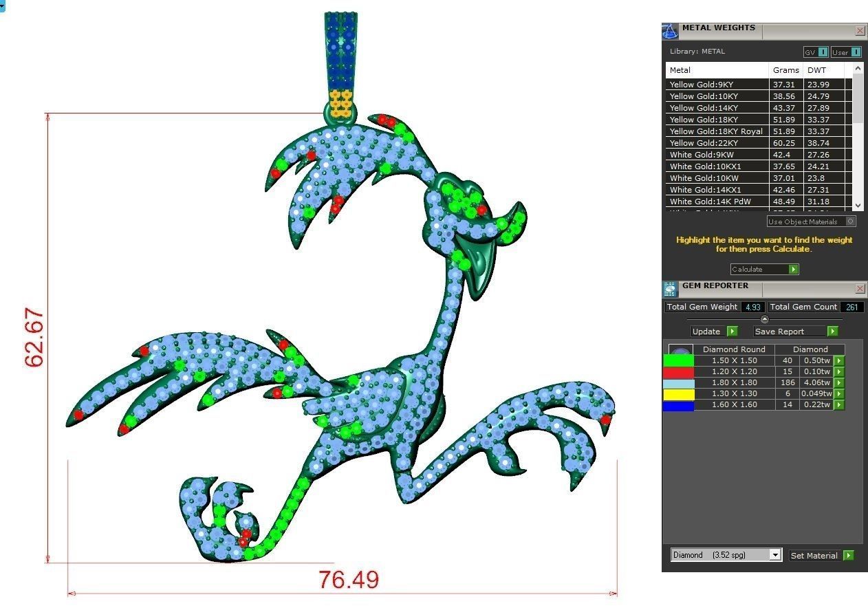Click the metal list scrollbar thumb

point(858,98)
